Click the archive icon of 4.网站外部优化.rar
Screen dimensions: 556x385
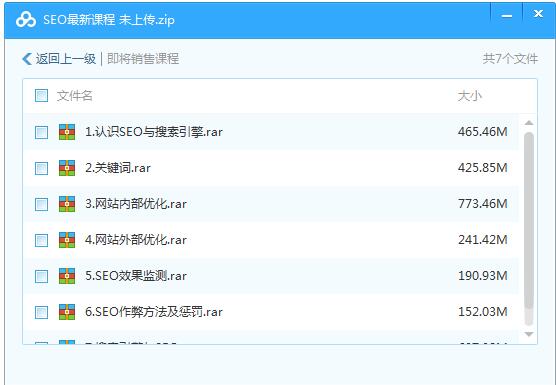tap(67, 240)
